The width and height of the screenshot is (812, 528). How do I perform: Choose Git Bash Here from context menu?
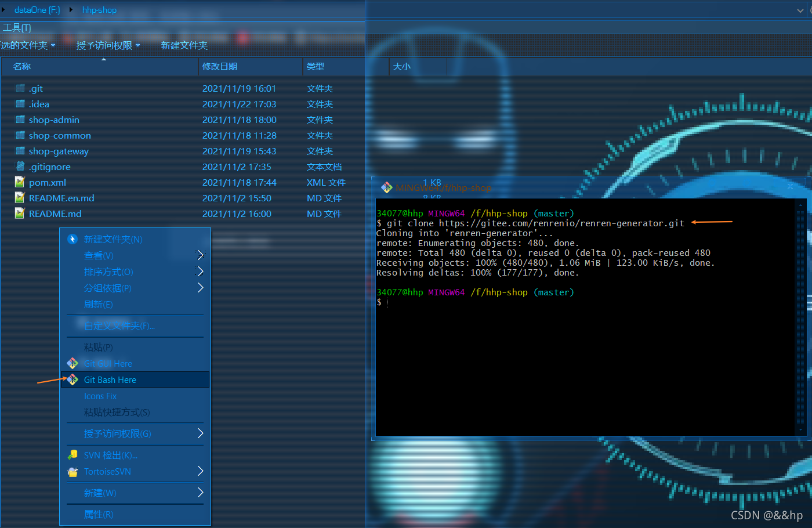click(x=135, y=379)
